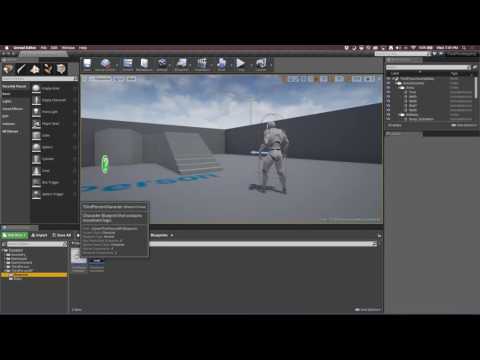Collapse the ArenaGeometry folder in outliner
Viewport: 480px width, 360px height.
point(397,83)
